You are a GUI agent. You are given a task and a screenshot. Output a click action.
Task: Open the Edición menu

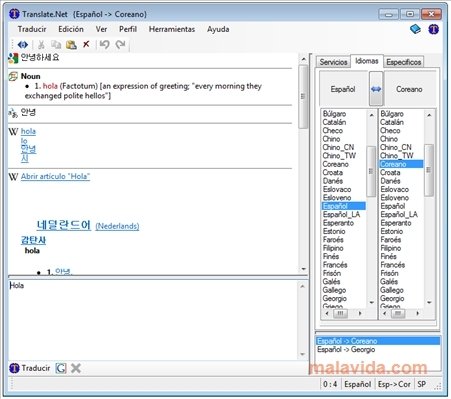[71, 29]
